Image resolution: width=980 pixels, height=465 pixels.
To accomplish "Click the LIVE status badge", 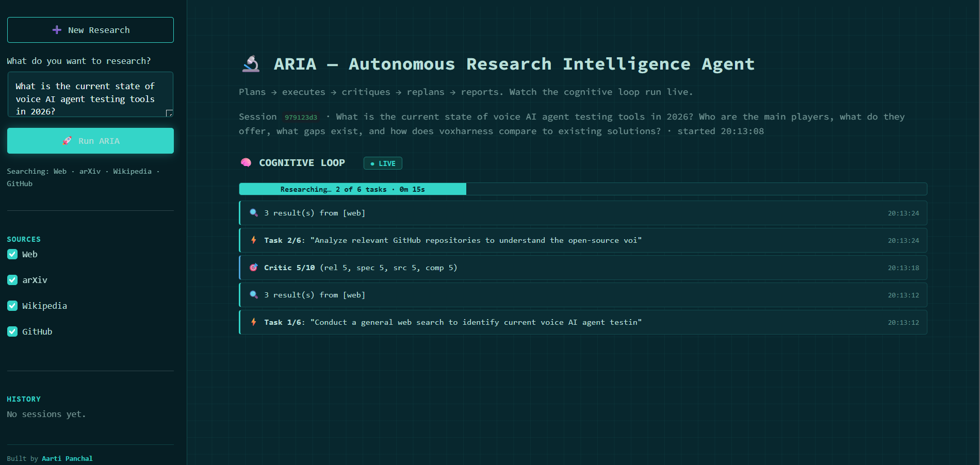I will 383,163.
